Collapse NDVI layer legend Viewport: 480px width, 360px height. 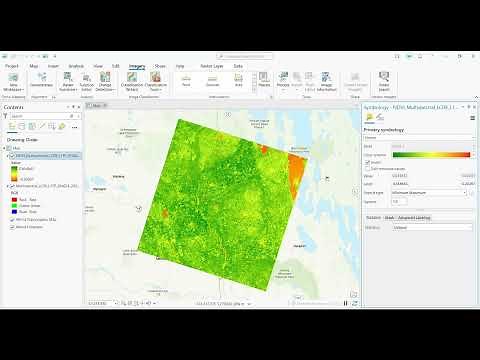(x=8, y=156)
